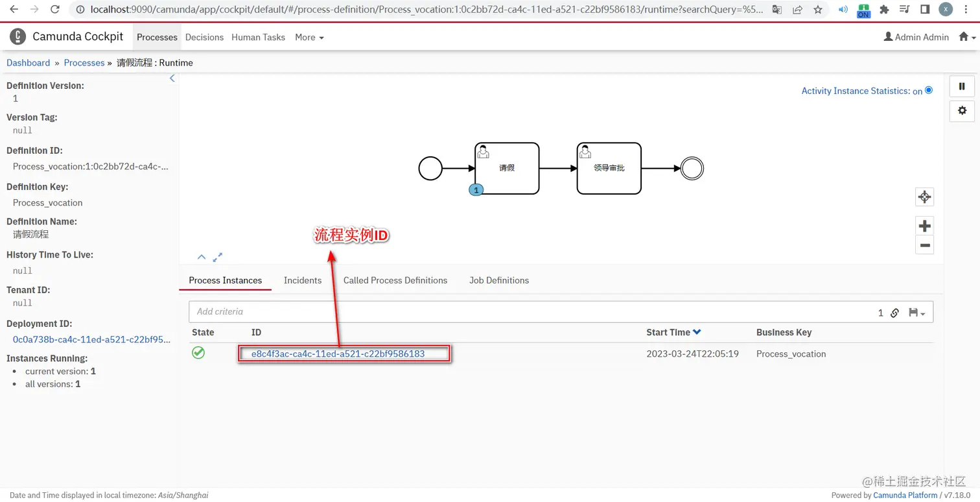The image size is (980, 502).
Task: Zoom in on diagram with plus
Action: pyautogui.click(x=924, y=226)
